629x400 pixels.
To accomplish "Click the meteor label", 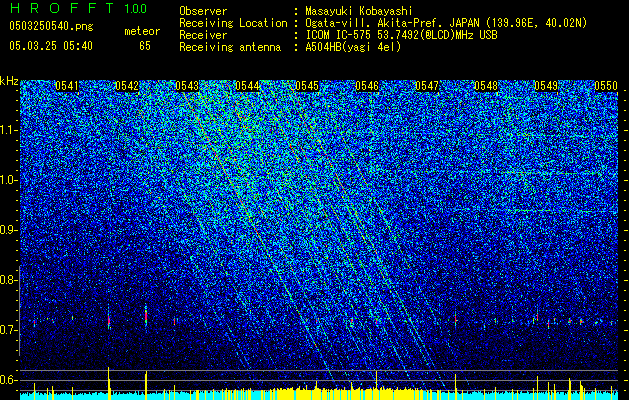I will click(142, 31).
